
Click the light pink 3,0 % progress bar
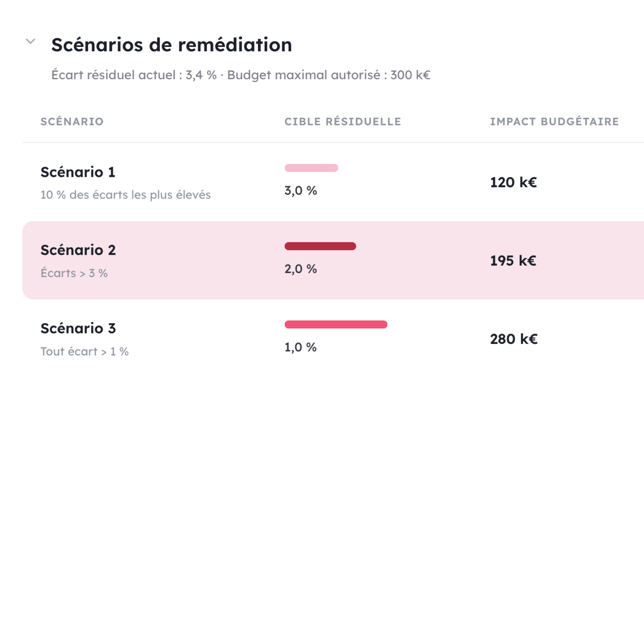311,168
